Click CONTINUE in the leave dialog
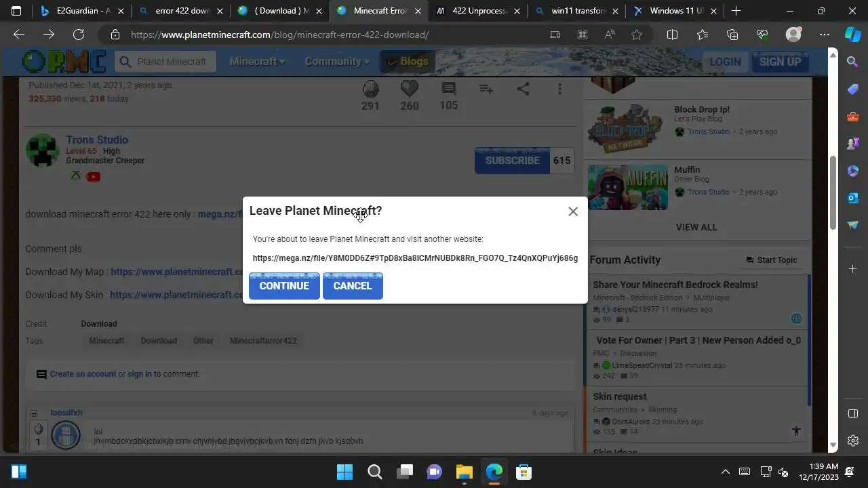The width and height of the screenshot is (868, 488). tap(284, 286)
